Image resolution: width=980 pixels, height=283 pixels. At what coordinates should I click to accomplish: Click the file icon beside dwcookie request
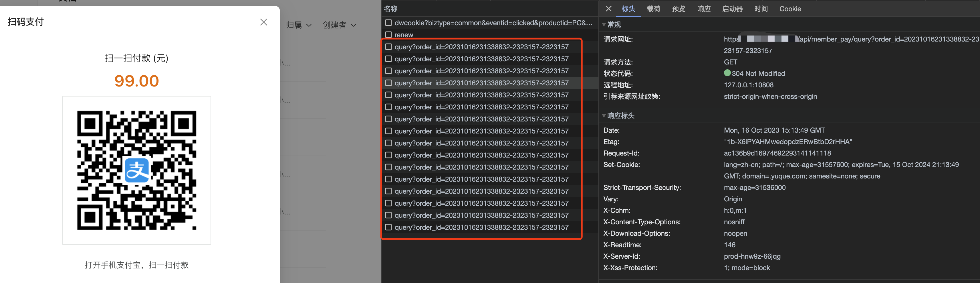coord(388,23)
